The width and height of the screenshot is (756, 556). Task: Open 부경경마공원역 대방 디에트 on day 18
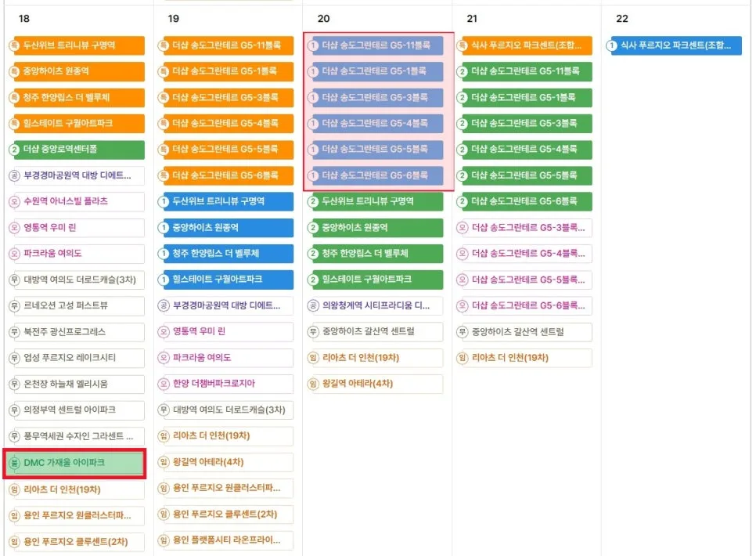point(77,175)
